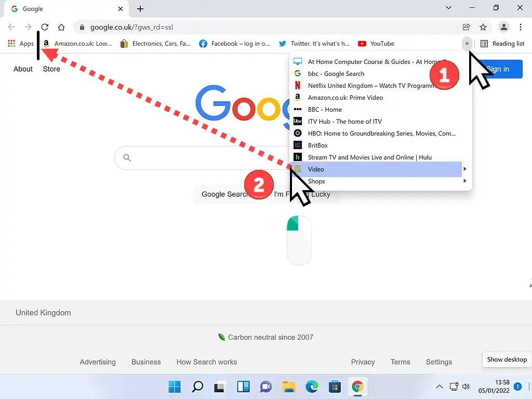Click the home icon in Chrome toolbar

pyautogui.click(x=61, y=27)
